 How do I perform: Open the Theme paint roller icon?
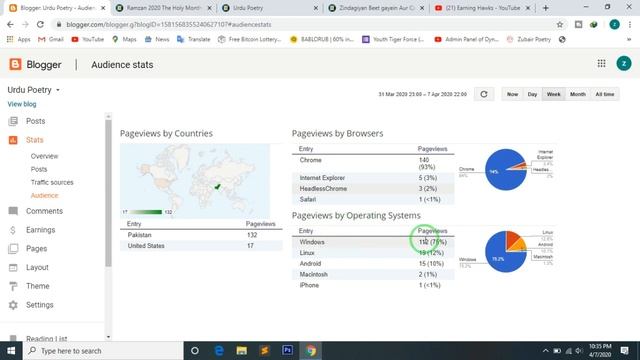pyautogui.click(x=13, y=286)
